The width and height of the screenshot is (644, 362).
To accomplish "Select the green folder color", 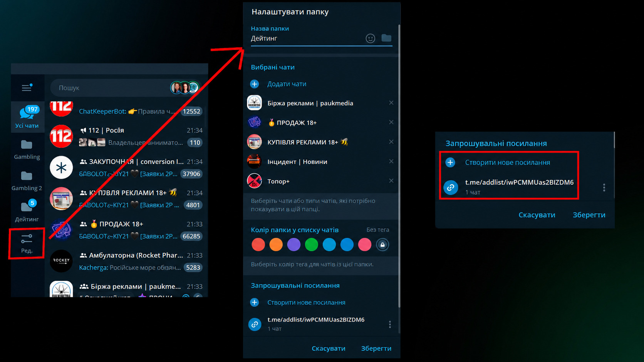I will coord(311,244).
